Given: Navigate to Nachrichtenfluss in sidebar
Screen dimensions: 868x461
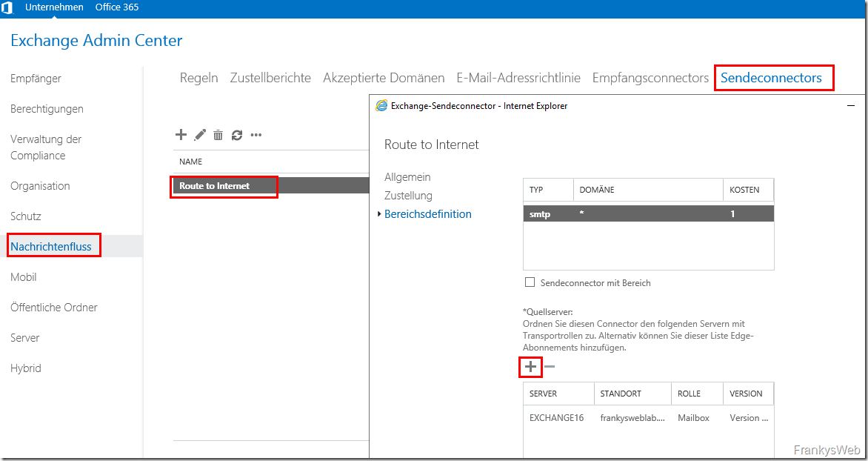Looking at the screenshot, I should (53, 245).
